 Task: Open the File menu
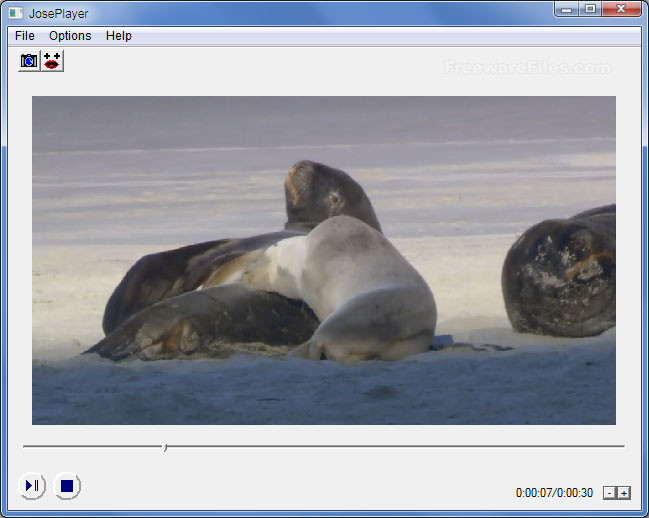pyautogui.click(x=24, y=36)
